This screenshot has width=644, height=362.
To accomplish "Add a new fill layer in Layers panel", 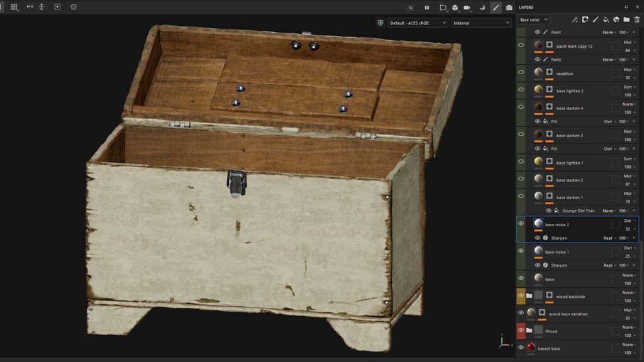I will coord(605,20).
